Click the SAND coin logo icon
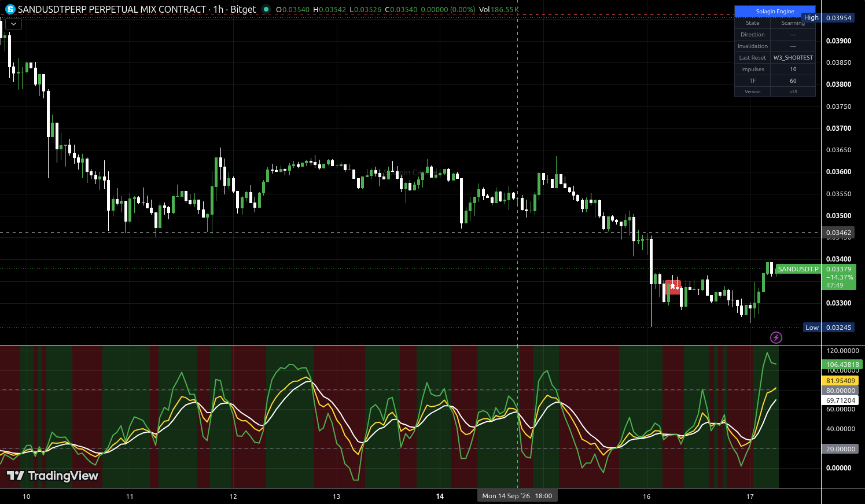 [10, 9]
